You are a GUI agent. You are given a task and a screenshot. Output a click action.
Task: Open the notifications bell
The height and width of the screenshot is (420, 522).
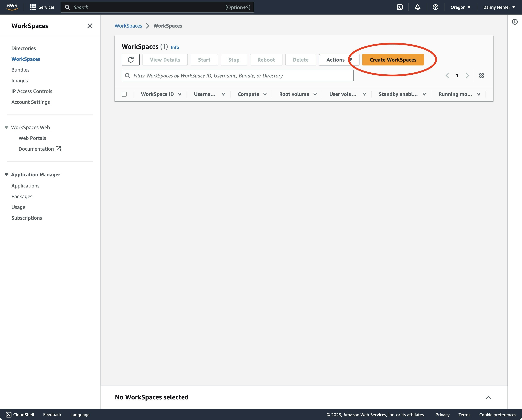(x=417, y=7)
